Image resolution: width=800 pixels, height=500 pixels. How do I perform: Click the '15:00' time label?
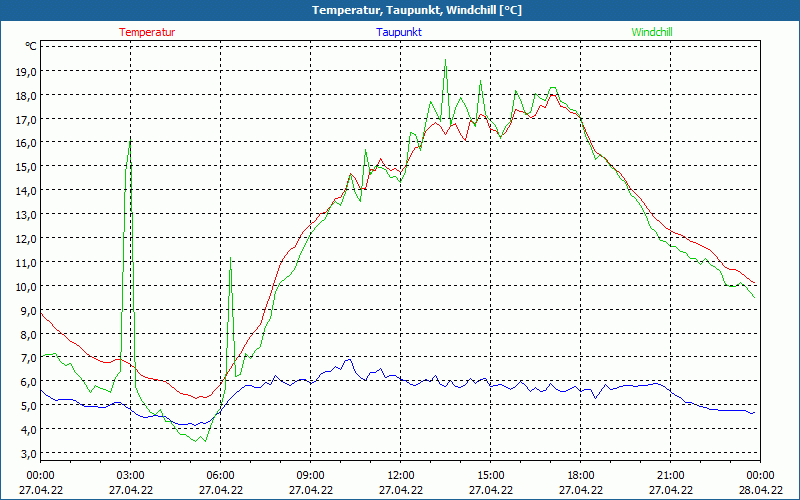[x=490, y=476]
